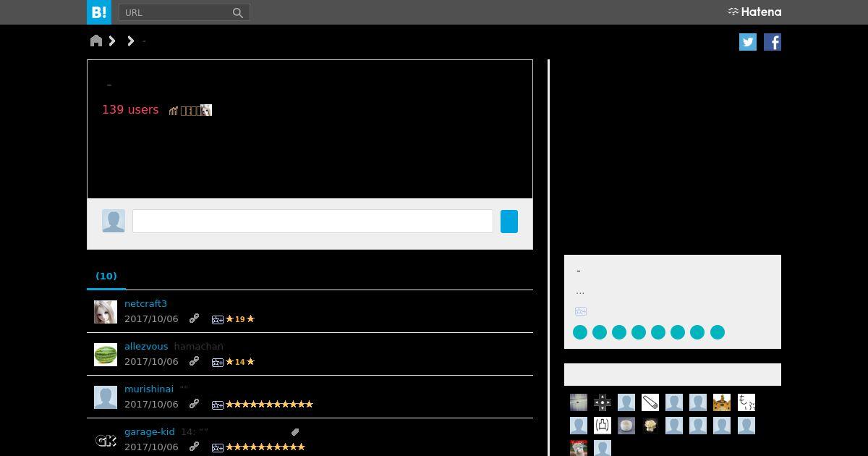Open allezvous comment permalink icon
Screen dimensions: 868x456
[194, 361]
